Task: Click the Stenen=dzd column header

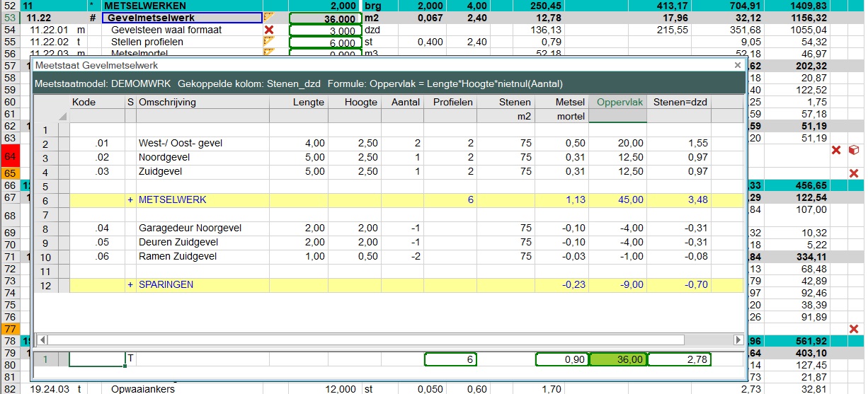Action: [x=678, y=103]
